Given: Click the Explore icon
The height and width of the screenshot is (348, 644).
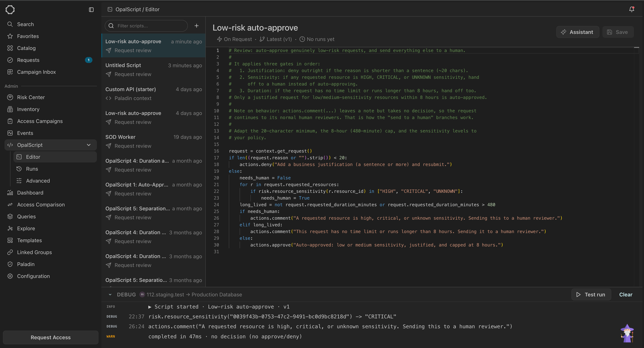Looking at the screenshot, I should [10, 229].
